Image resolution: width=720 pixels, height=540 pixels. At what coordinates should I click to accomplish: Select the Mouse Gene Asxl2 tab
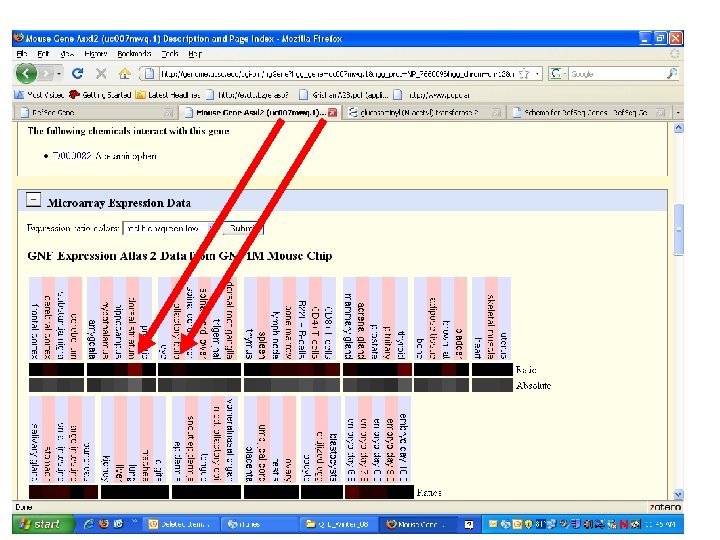coord(261,112)
